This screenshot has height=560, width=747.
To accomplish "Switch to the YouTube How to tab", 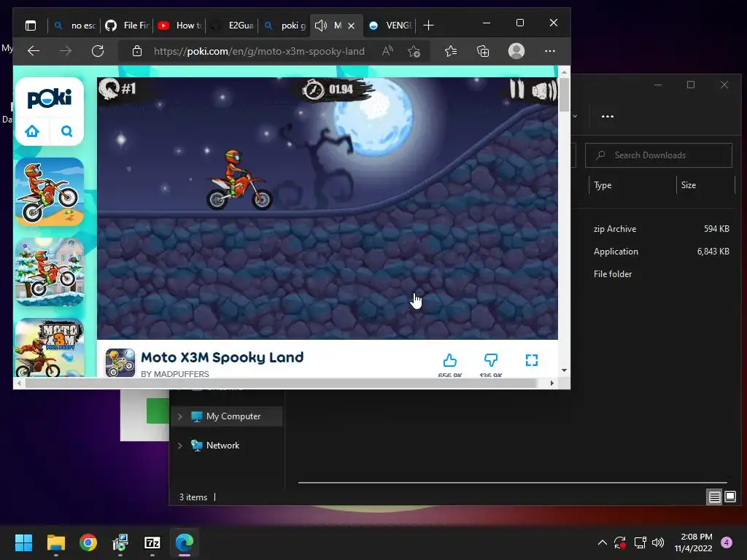I will 179,26.
